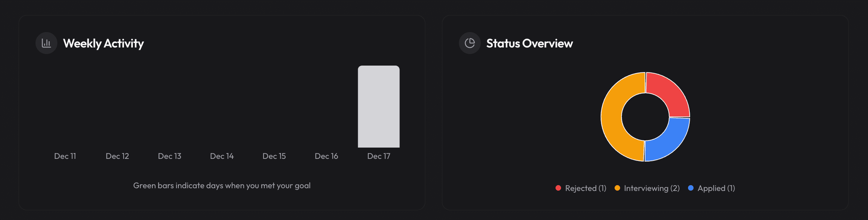Click the Dec 14 axis label

tap(222, 156)
